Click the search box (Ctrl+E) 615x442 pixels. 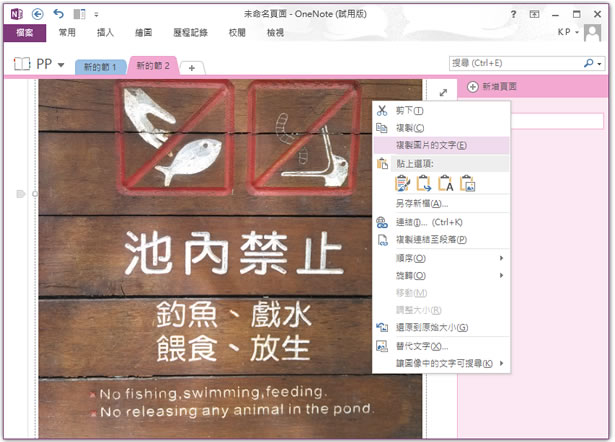pyautogui.click(x=515, y=63)
